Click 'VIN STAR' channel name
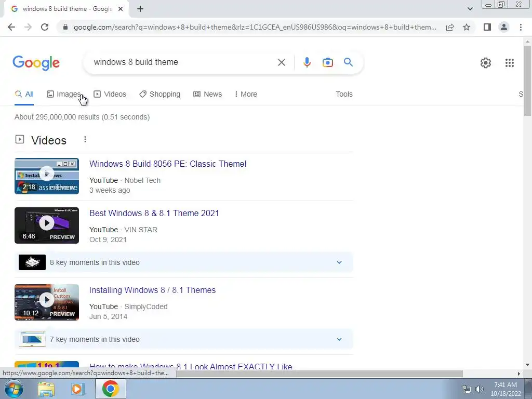Viewport: 532px width, 399px height. click(x=141, y=230)
